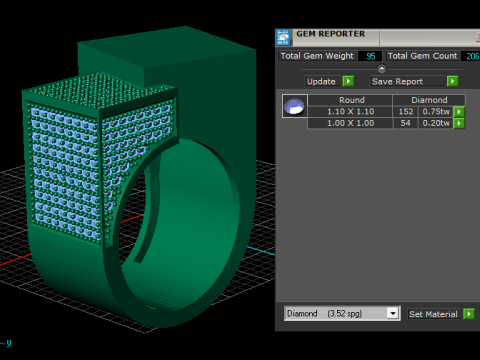Click the 152 gem count cell
This screenshot has height=360, width=480.
(406, 112)
